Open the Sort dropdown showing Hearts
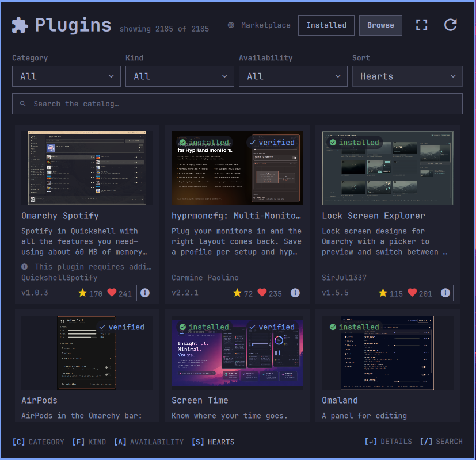 pyautogui.click(x=407, y=76)
